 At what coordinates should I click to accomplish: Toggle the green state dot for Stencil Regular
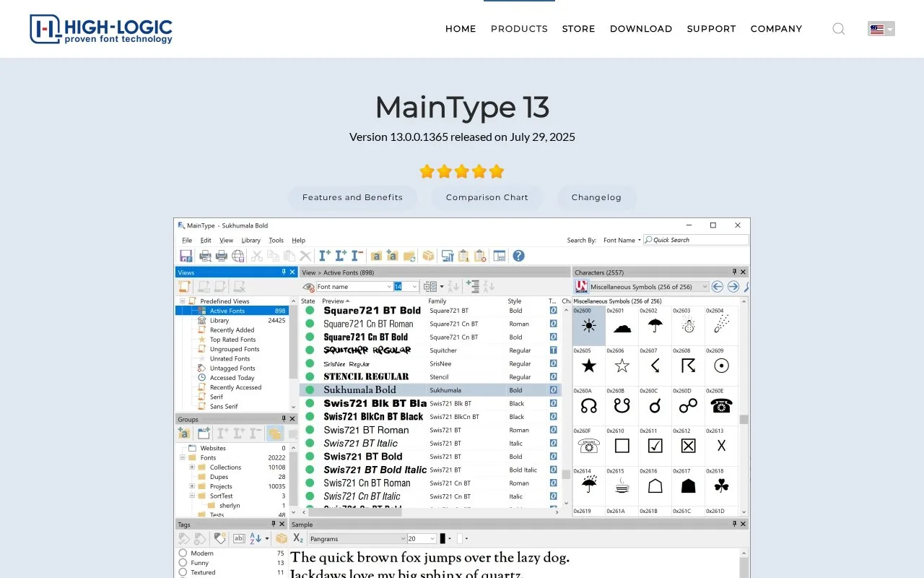point(310,376)
